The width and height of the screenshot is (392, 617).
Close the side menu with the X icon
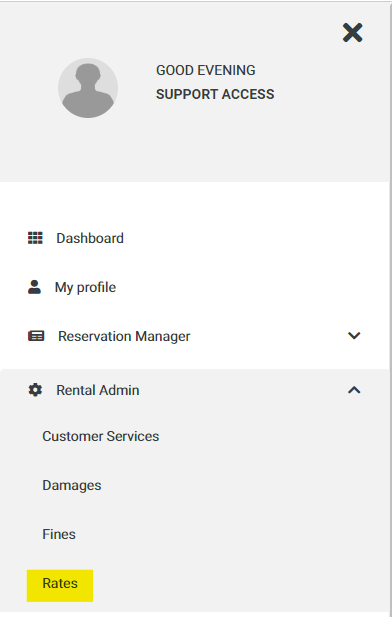tap(352, 32)
